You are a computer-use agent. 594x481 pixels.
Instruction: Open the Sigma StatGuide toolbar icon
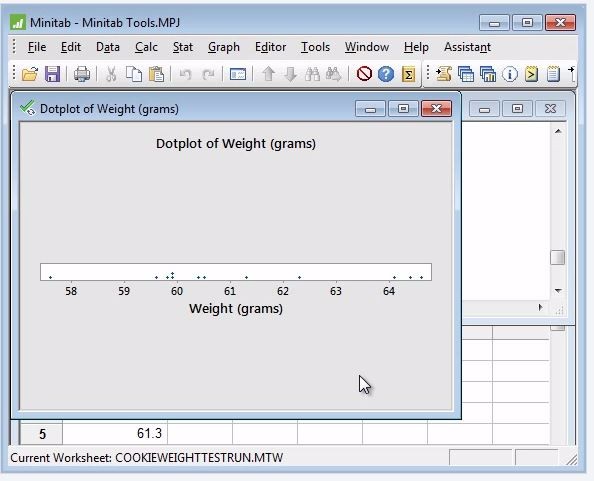tap(408, 74)
